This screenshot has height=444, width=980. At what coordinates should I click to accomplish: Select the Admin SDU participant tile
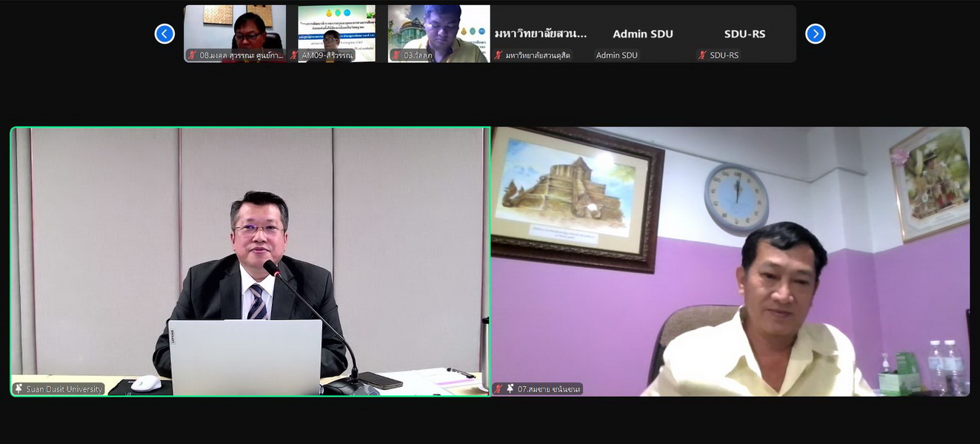(x=644, y=34)
